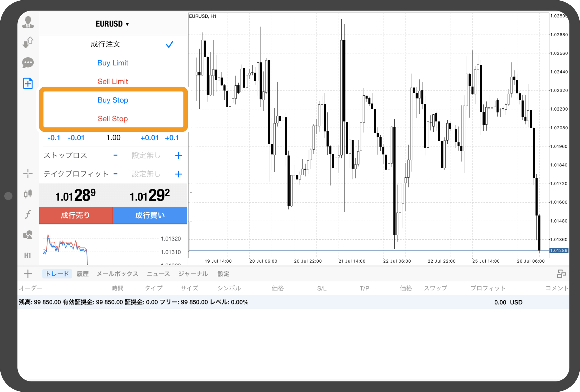
Task: Increase the ストップロス value with plus
Action: coord(178,155)
